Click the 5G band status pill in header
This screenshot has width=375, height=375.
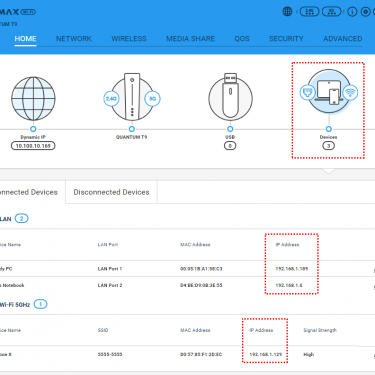tap(331, 12)
